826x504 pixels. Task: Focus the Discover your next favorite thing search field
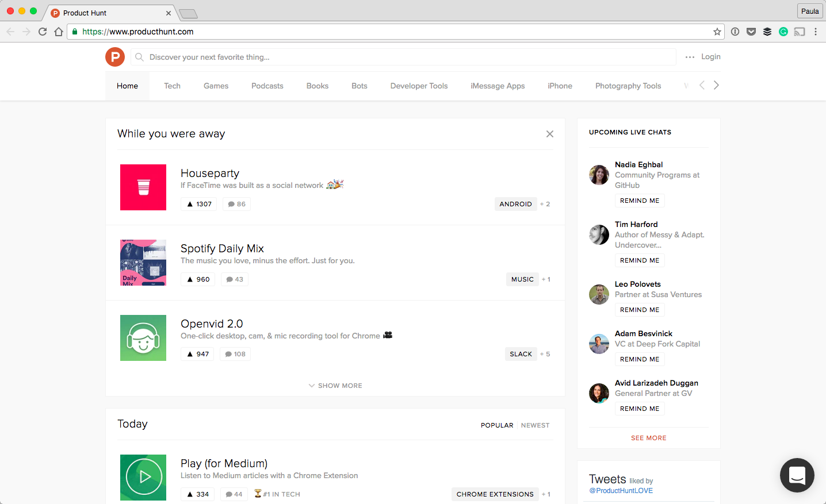coord(403,57)
